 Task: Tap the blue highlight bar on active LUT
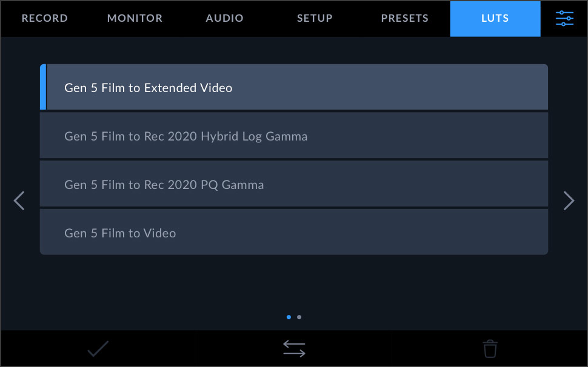(43, 87)
